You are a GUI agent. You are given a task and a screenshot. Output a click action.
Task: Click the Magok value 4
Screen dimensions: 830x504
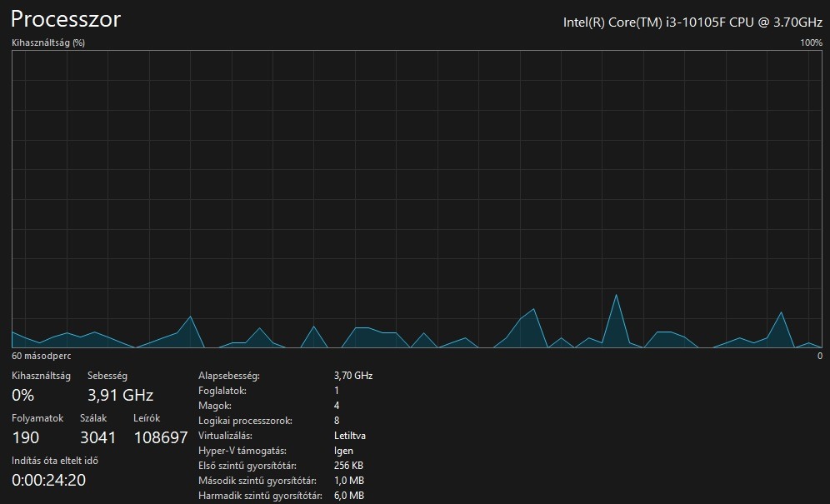click(337, 406)
